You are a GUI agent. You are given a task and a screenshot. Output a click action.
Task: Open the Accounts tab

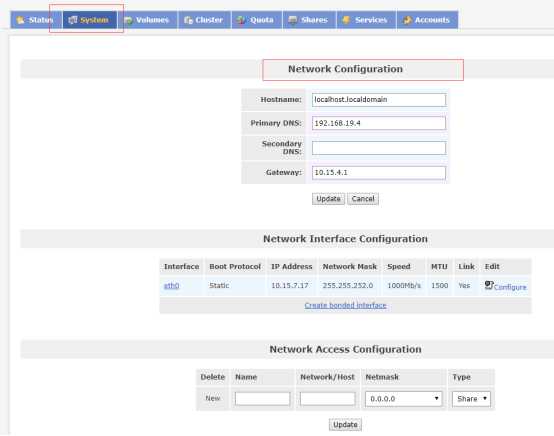pyautogui.click(x=428, y=20)
